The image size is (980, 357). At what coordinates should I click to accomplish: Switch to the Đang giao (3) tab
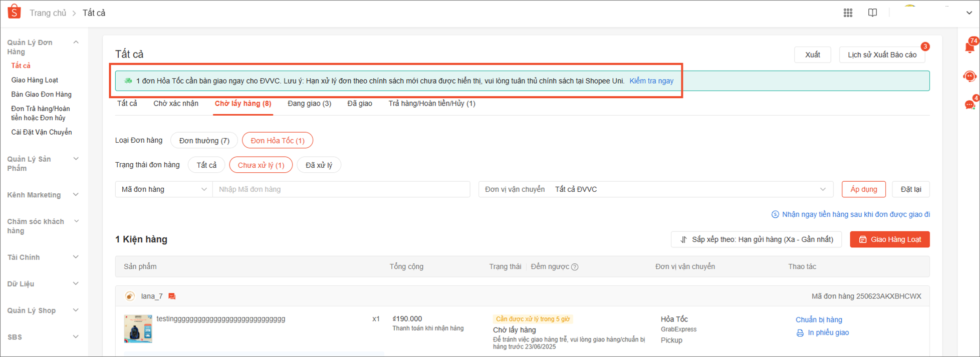[x=309, y=104]
